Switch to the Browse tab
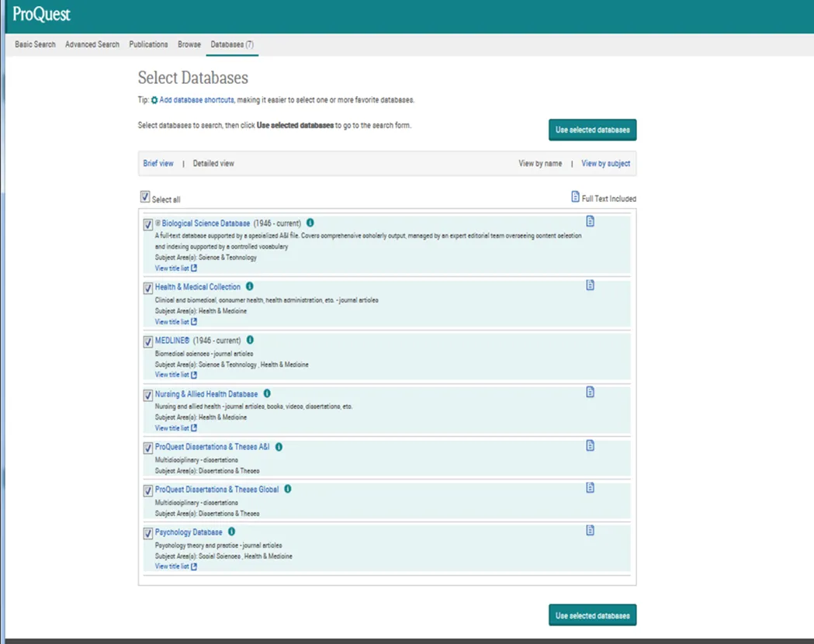Viewport: 814px width, 644px height. pyautogui.click(x=189, y=45)
